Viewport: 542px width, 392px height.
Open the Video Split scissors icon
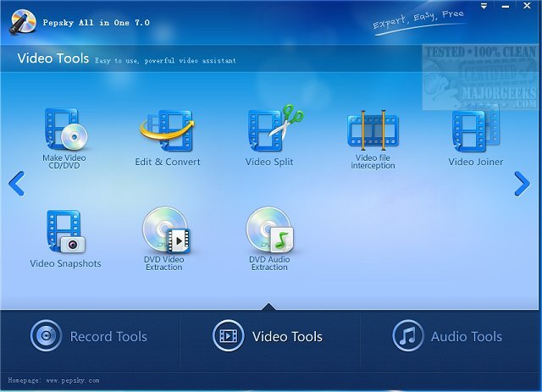click(x=275, y=128)
